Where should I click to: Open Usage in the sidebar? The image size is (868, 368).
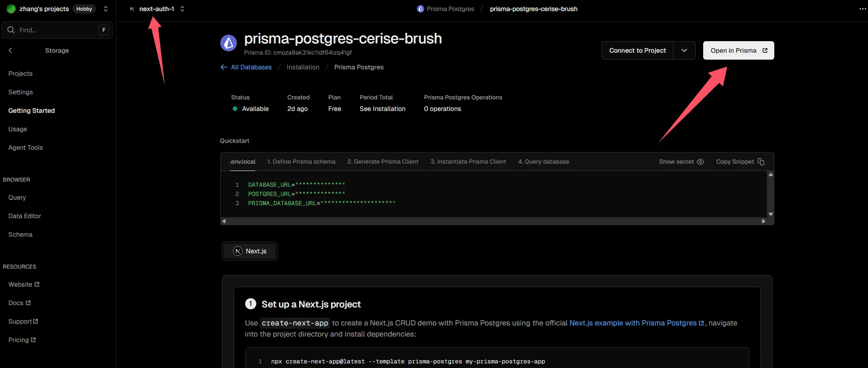pos(18,129)
